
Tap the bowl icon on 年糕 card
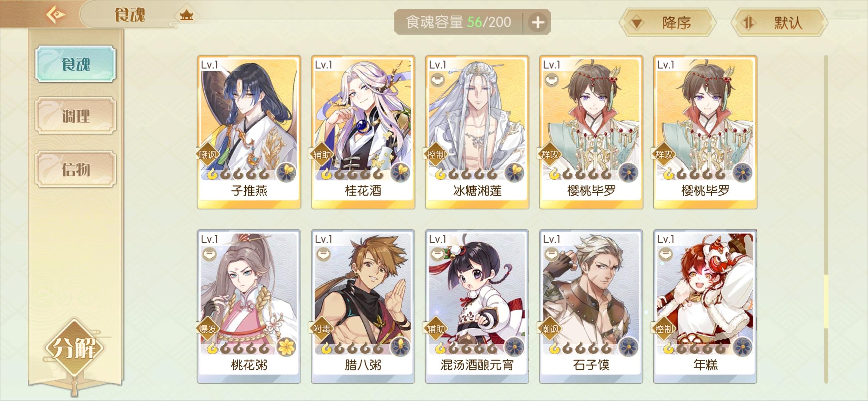click(x=666, y=254)
